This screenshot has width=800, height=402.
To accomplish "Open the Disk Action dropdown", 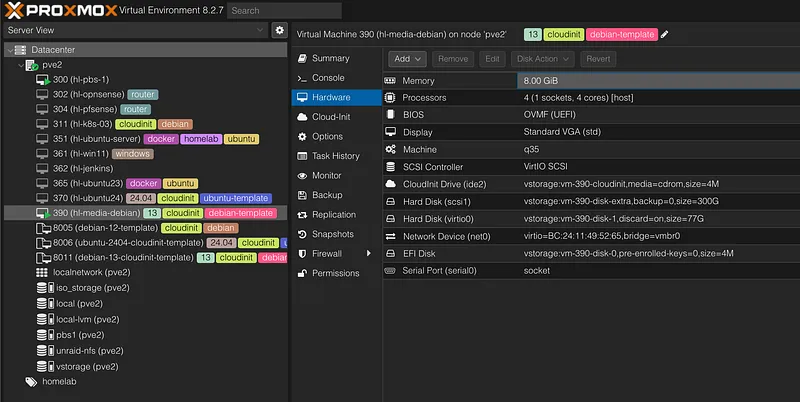I will coord(543,59).
